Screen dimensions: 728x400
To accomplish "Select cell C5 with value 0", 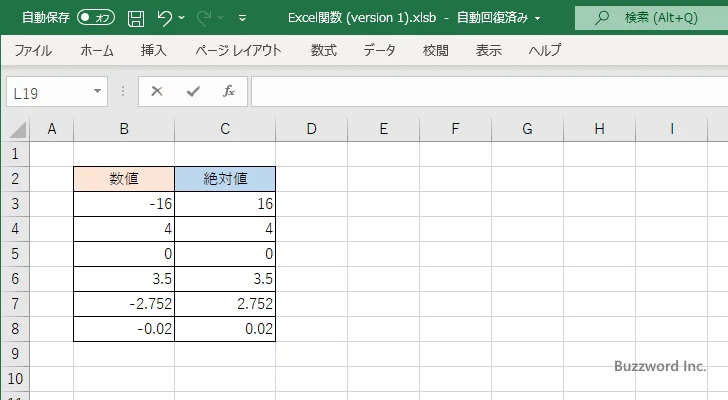I will tap(225, 254).
